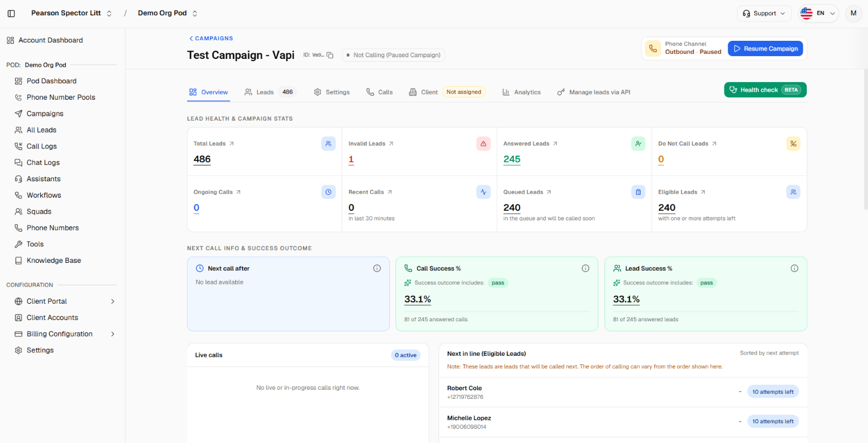This screenshot has width=868, height=443.
Task: Open Answered Leads detail arrow
Action: click(x=555, y=144)
